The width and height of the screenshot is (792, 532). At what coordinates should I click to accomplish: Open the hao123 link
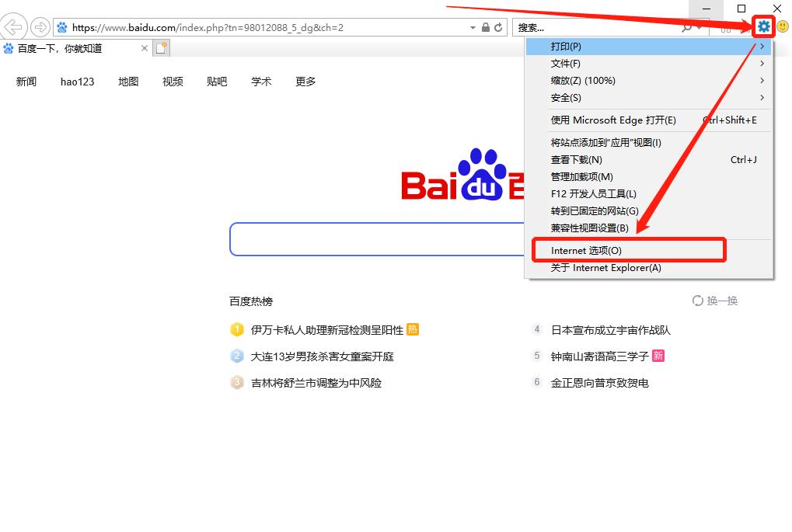76,82
